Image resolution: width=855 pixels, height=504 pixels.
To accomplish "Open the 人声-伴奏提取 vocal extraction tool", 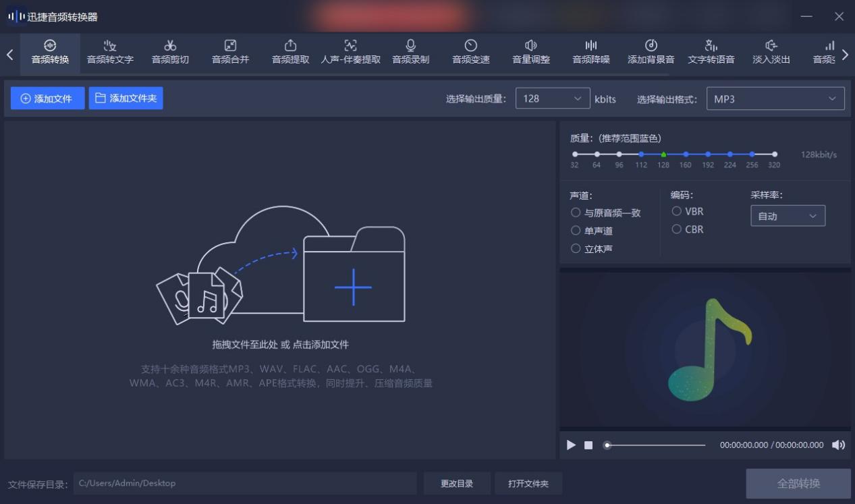I will tap(350, 53).
